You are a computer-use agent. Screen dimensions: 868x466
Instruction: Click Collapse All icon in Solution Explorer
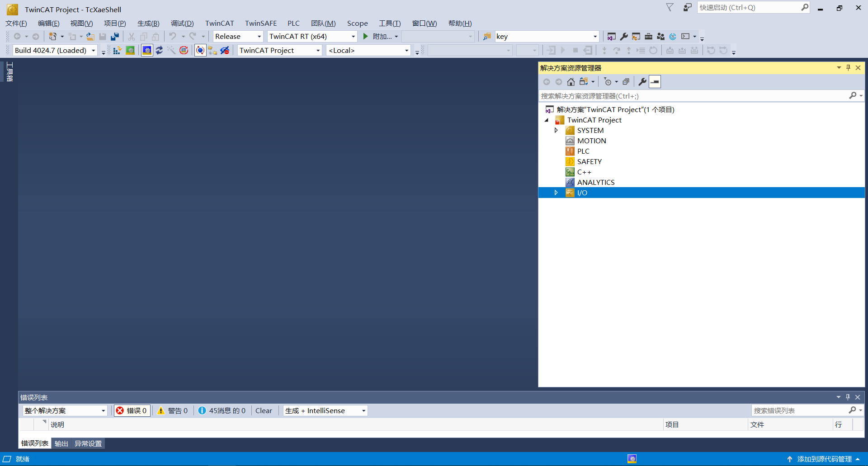click(626, 82)
